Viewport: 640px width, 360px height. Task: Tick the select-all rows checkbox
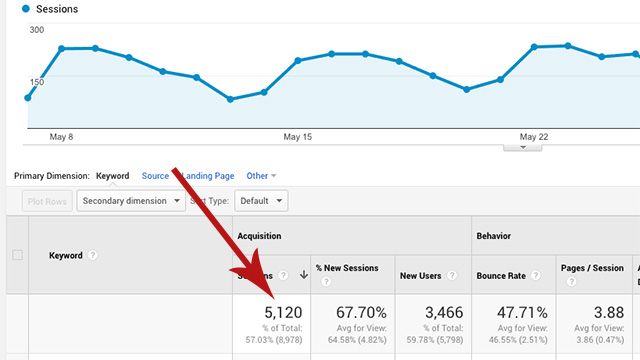tap(18, 255)
